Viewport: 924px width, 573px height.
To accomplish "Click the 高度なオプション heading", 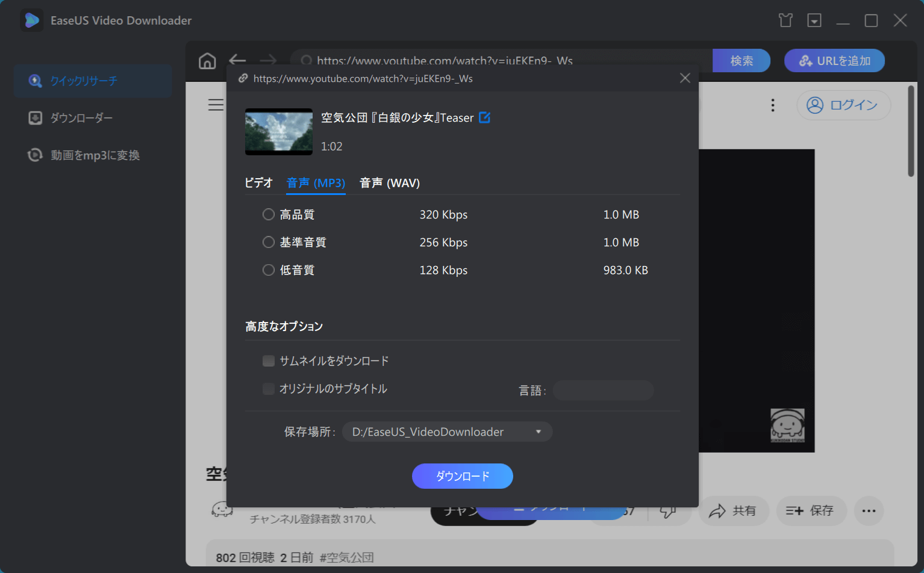I will point(284,326).
